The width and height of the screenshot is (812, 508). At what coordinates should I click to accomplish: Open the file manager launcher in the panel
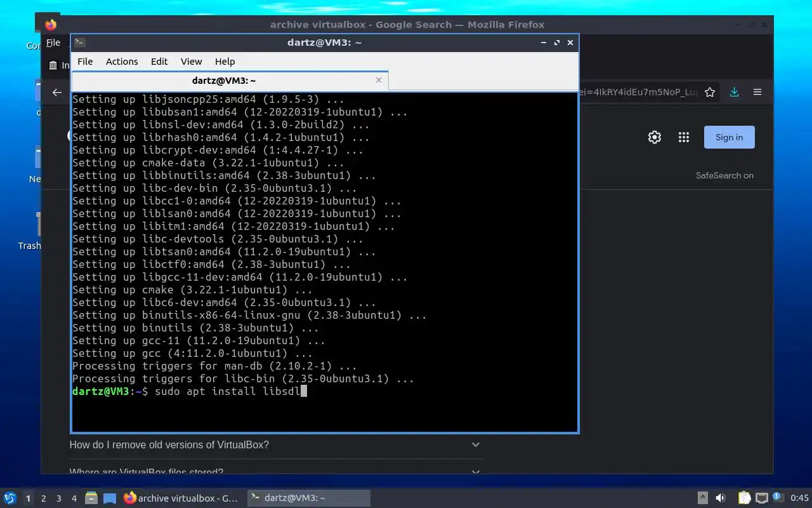click(x=91, y=498)
